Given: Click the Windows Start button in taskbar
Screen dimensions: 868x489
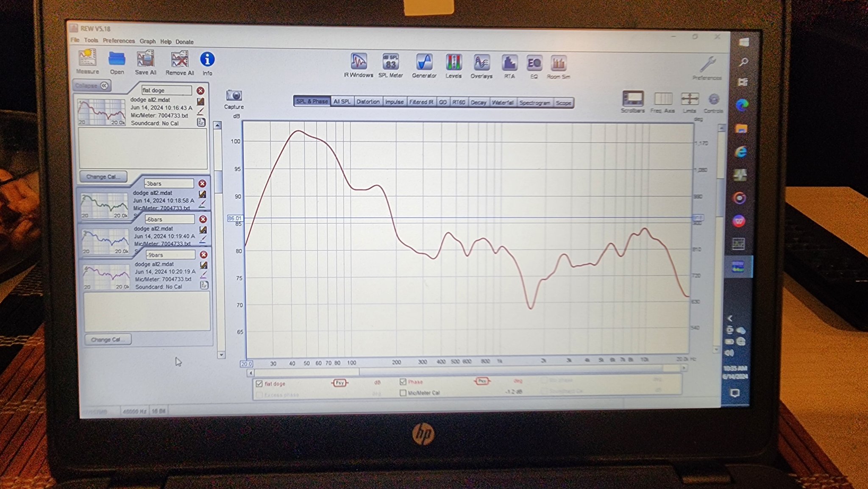Looking at the screenshot, I should point(743,42).
